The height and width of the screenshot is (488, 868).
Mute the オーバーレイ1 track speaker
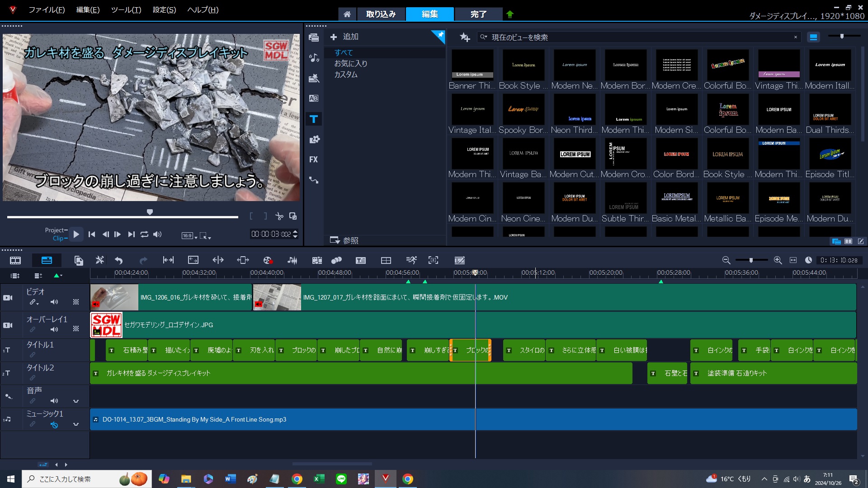click(x=54, y=329)
